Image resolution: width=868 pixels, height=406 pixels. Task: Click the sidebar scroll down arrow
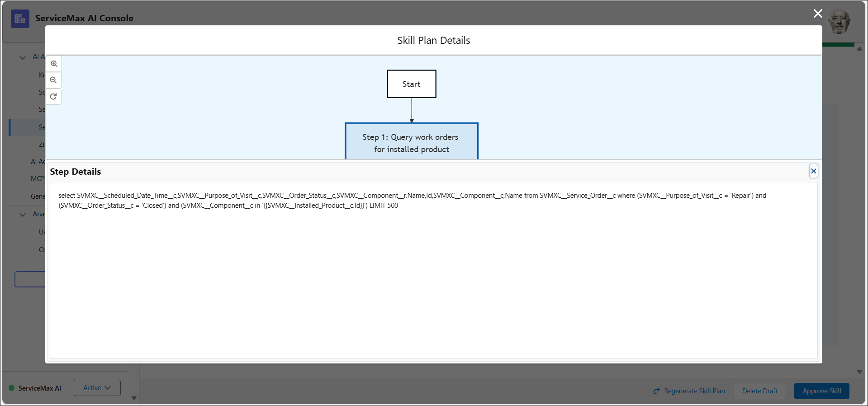pos(134,398)
